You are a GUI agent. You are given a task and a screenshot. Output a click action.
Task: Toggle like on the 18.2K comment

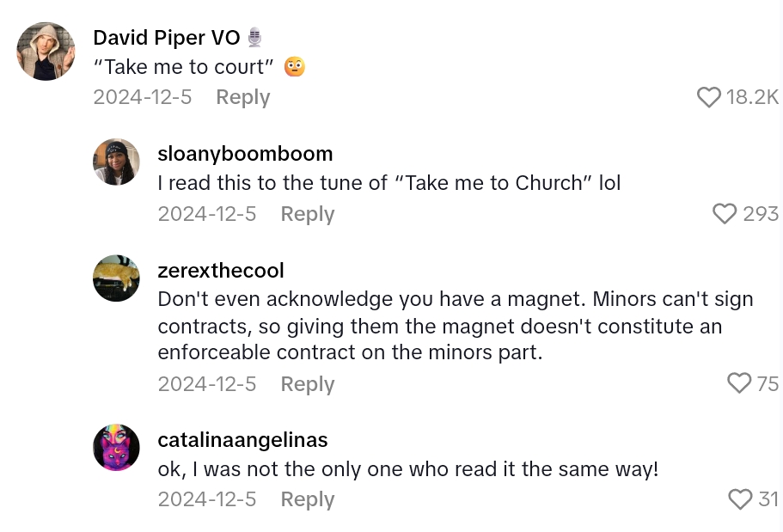(708, 97)
